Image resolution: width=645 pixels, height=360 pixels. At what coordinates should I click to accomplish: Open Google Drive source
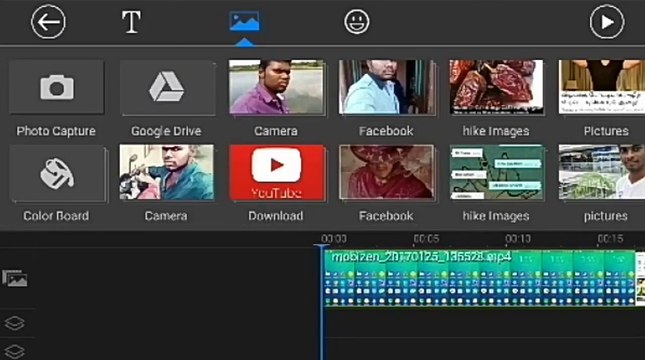(167, 87)
